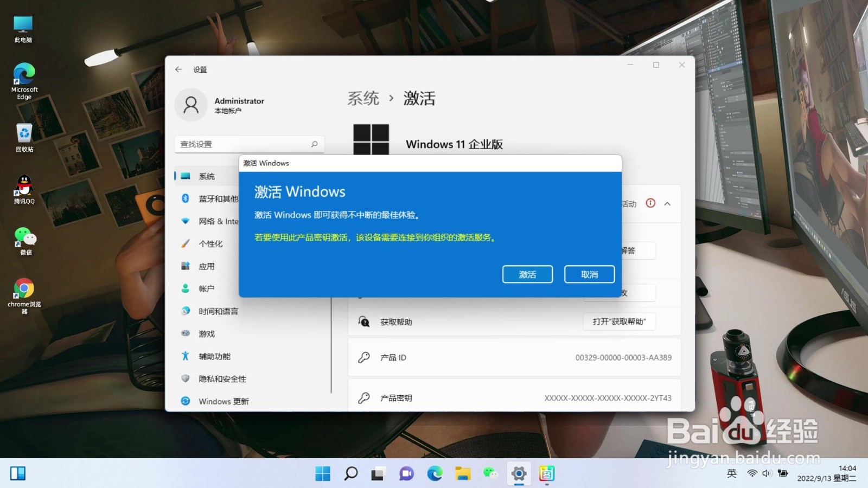Open the widgets panel on taskbar
This screenshot has height=488, width=868.
[18, 473]
